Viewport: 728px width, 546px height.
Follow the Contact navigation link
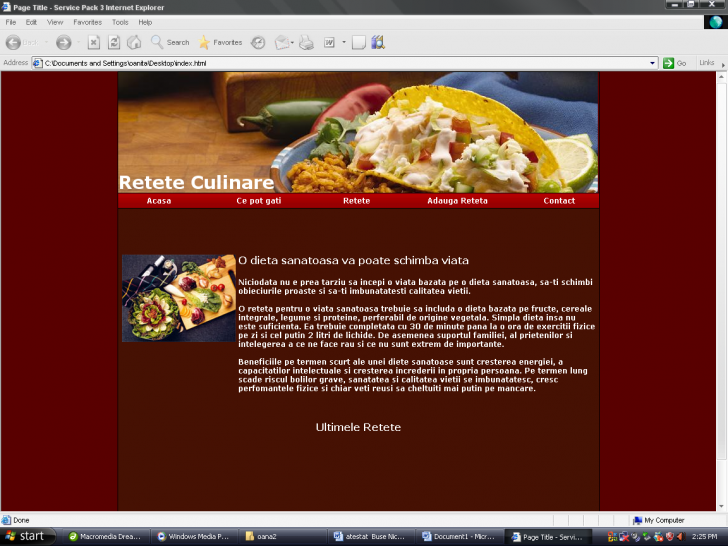click(x=559, y=201)
